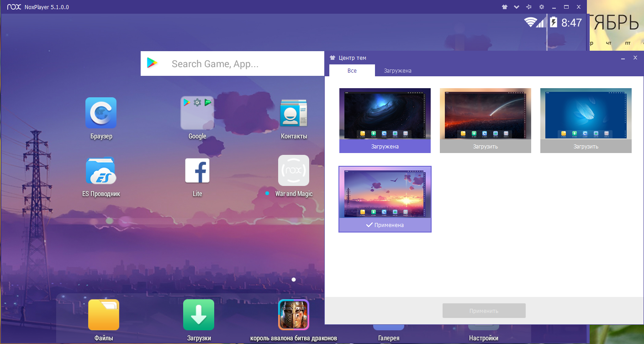The width and height of the screenshot is (644, 344).
Task: Open War and Magic app icon
Action: coord(293,171)
